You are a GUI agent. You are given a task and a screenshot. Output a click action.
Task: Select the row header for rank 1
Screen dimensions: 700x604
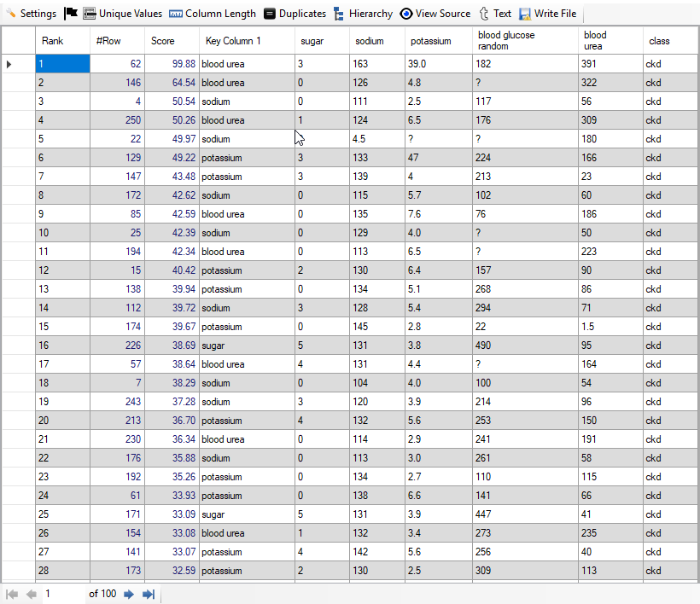pos(17,64)
